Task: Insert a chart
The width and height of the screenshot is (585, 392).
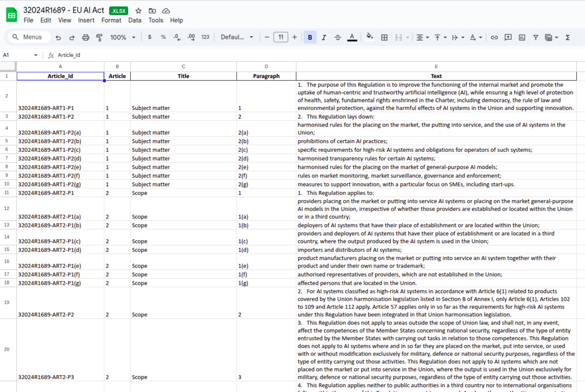Action: (x=522, y=37)
